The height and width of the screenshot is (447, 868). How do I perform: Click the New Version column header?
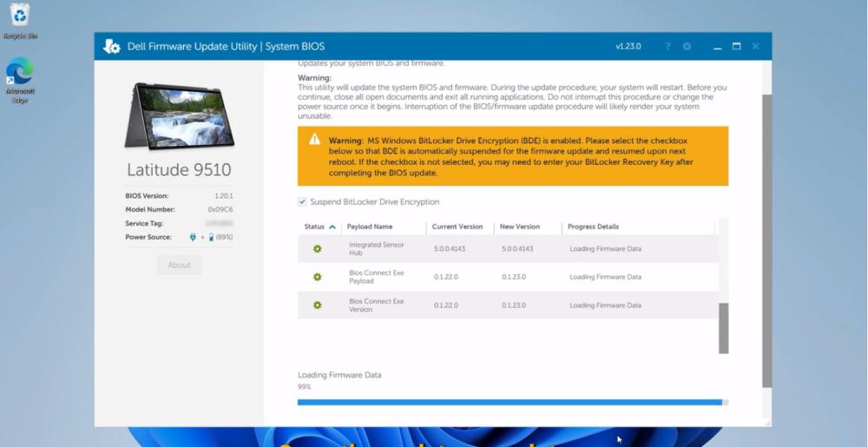tap(520, 227)
